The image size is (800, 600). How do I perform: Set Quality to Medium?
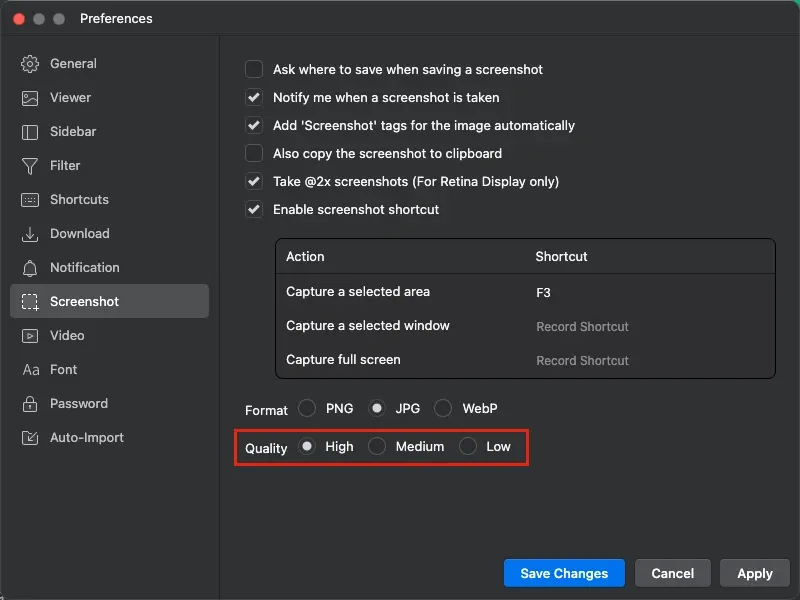(x=377, y=447)
